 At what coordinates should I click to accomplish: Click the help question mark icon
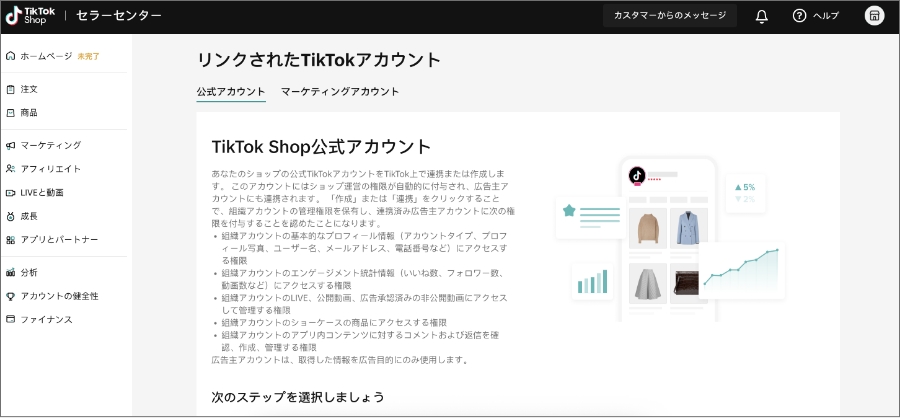tap(799, 16)
